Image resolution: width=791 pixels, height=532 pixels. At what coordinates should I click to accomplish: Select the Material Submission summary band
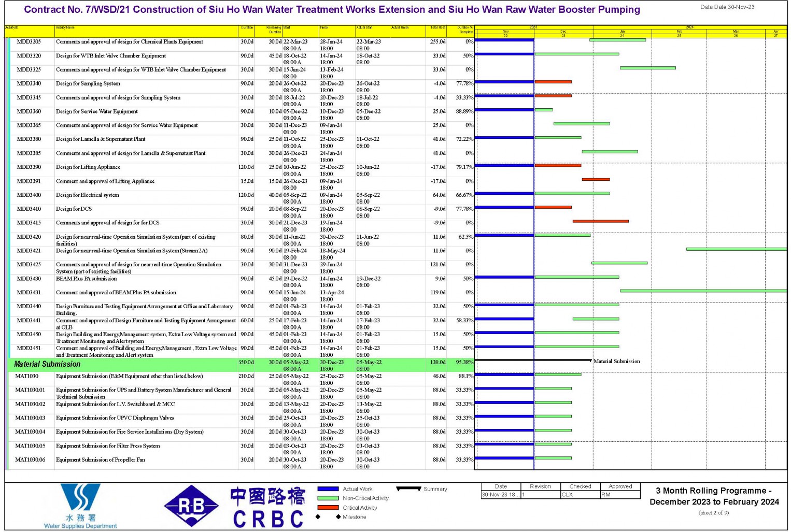(241, 365)
